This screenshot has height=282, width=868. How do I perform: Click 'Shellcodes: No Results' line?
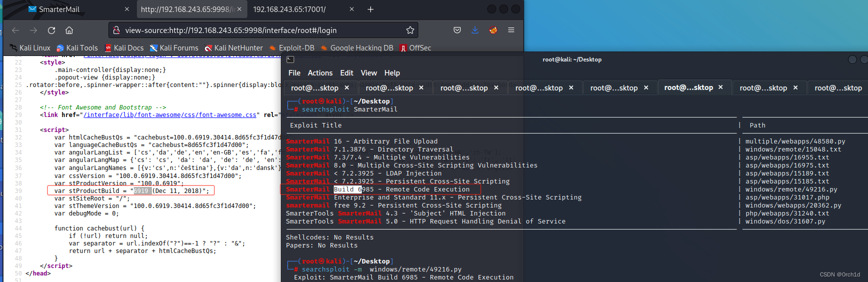(330, 237)
